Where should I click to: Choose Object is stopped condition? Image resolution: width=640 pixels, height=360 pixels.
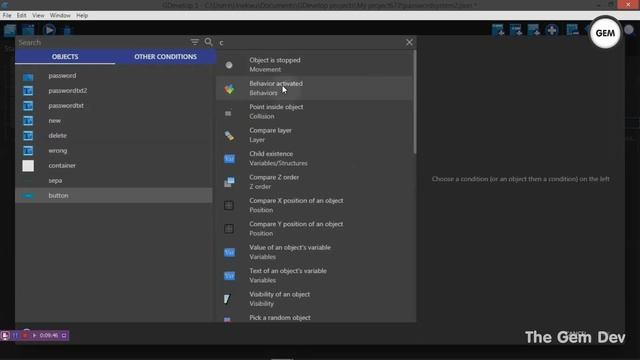[314, 64]
